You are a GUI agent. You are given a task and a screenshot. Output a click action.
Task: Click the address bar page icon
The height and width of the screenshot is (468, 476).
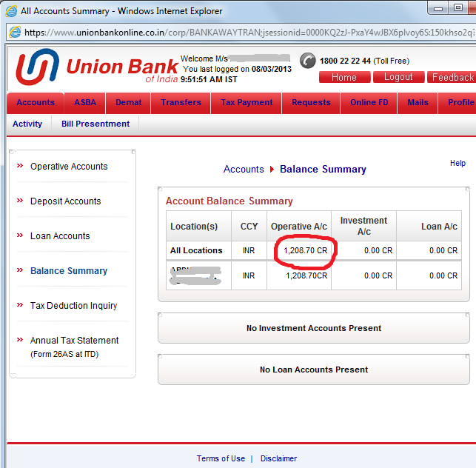point(15,32)
